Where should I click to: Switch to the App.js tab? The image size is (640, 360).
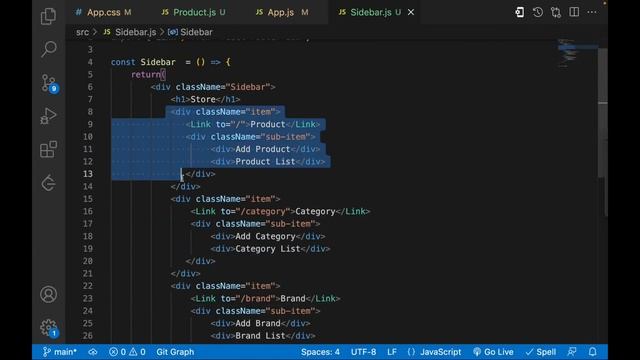[x=282, y=12]
